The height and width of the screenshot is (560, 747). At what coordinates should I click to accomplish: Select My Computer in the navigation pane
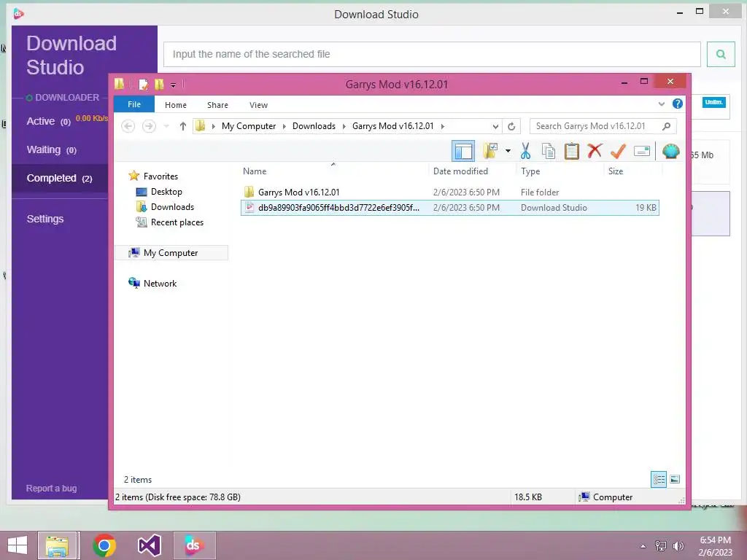click(x=171, y=253)
